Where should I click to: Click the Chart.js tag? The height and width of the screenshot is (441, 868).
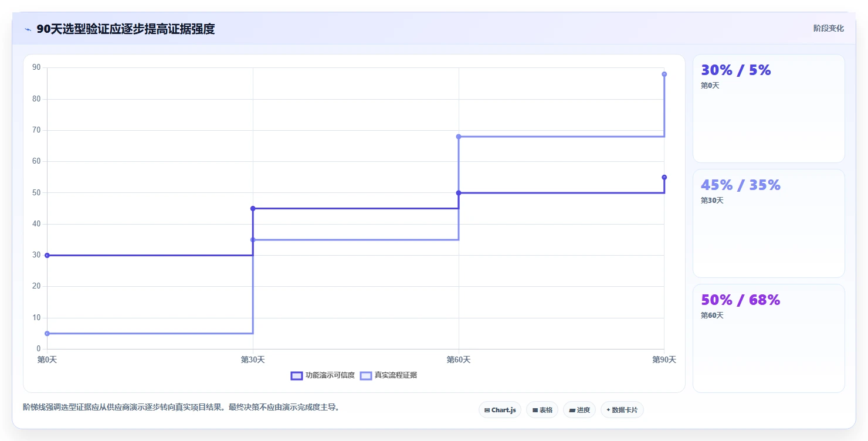click(500, 410)
